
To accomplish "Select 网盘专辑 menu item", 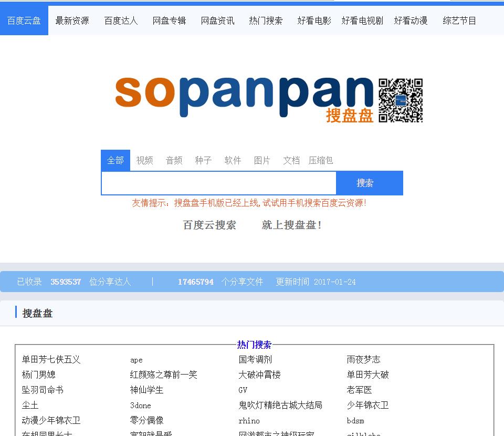I will [x=169, y=20].
